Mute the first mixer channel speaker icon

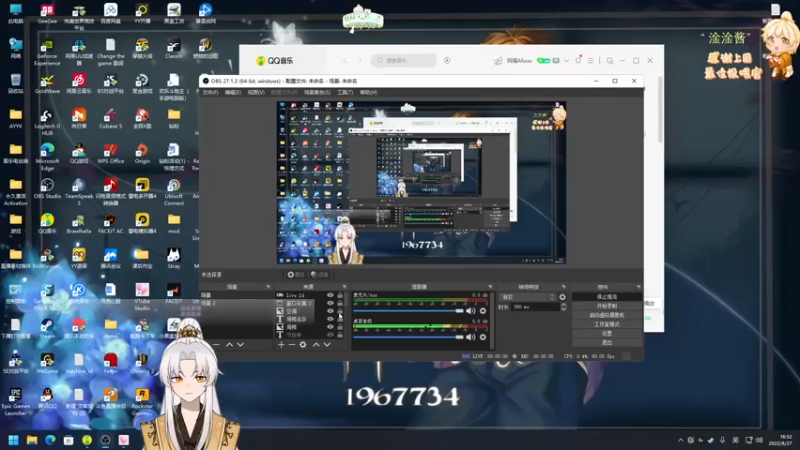pos(470,311)
